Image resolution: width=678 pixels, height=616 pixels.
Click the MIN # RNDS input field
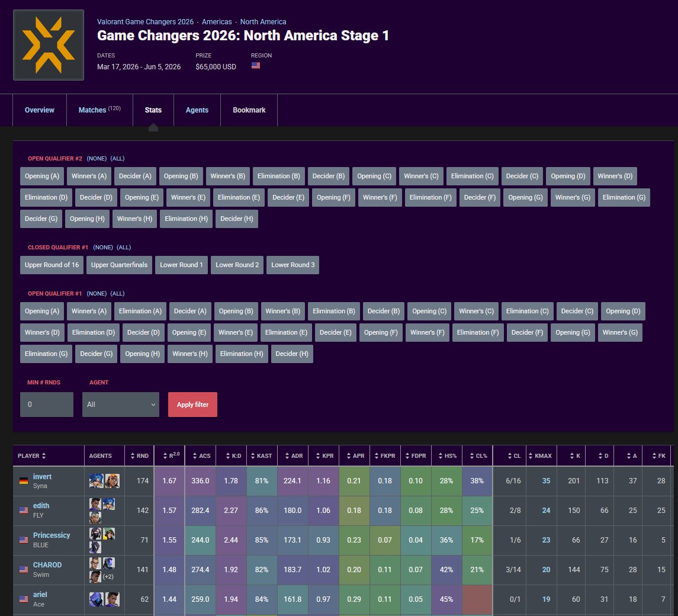point(47,405)
